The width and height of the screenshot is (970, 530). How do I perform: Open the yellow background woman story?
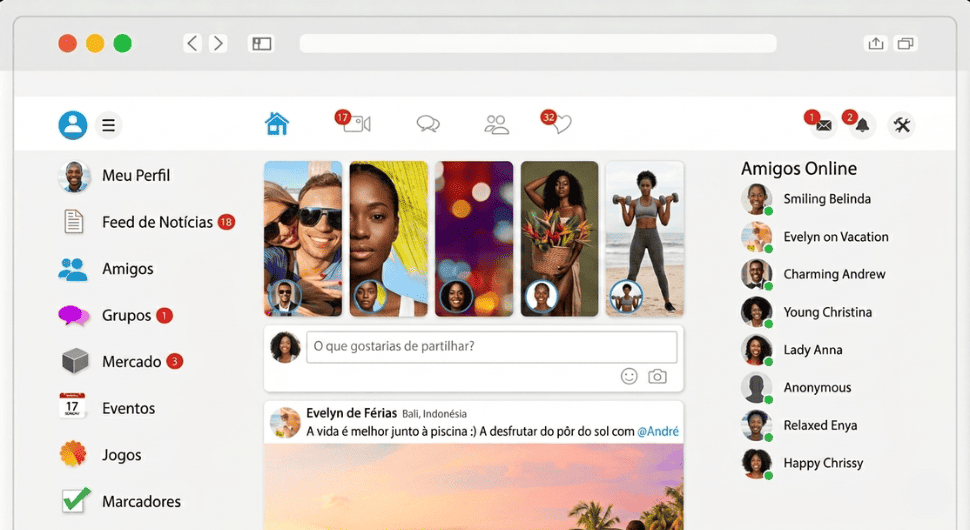click(388, 239)
